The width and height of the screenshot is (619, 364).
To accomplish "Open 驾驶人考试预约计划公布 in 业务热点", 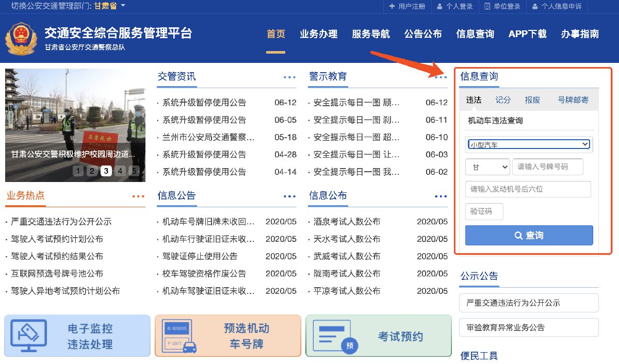I will click(x=57, y=239).
